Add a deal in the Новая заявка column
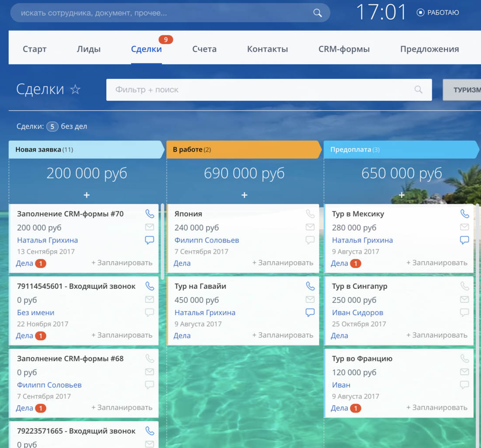The width and height of the screenshot is (481, 448). (87, 195)
